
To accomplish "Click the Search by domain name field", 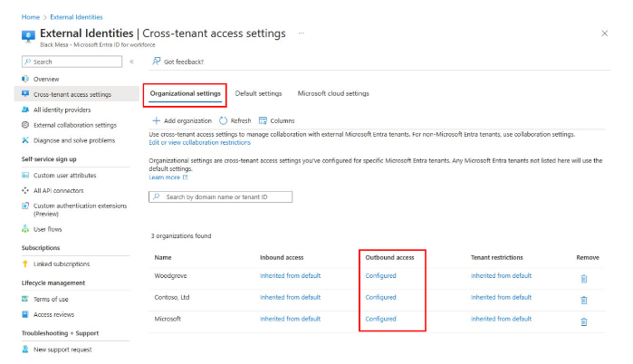I will 220,196.
